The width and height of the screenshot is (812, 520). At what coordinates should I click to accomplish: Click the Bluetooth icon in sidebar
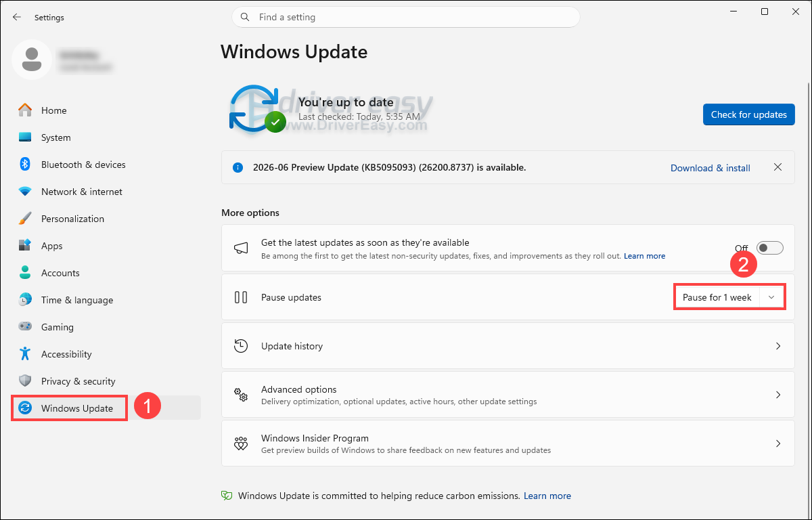[25, 165]
